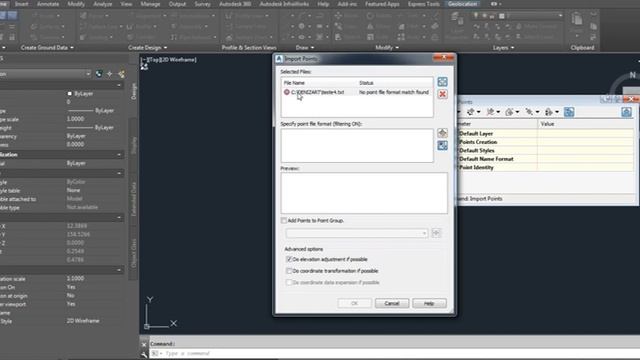640x360 pixels.
Task: Click the greyed Do coordinate data expansion checkbox
Action: 289,282
